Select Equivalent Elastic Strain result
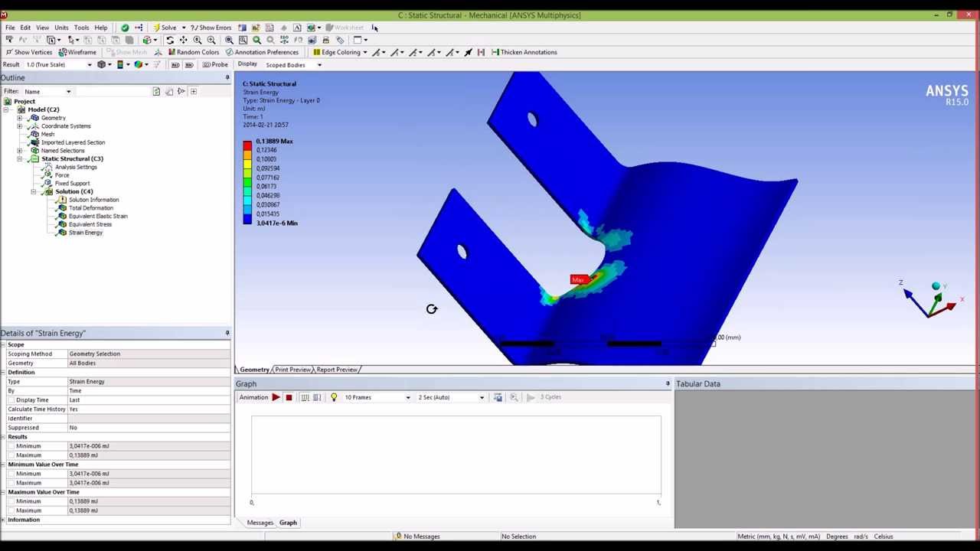 [98, 217]
